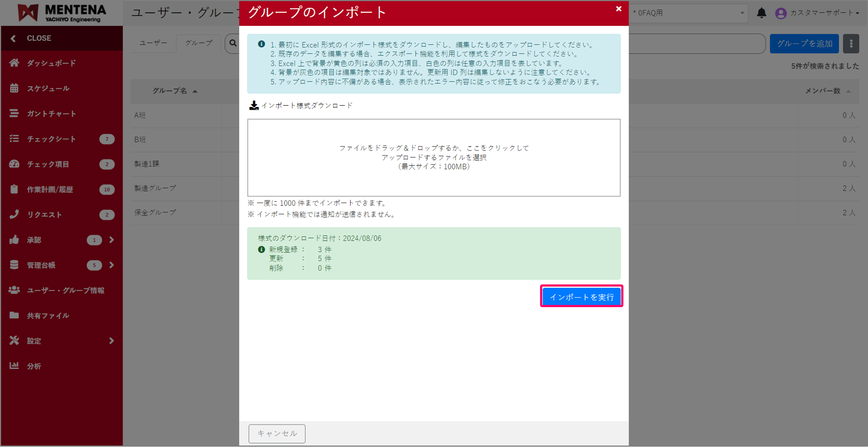Open チェックシート from the sidebar

51,139
